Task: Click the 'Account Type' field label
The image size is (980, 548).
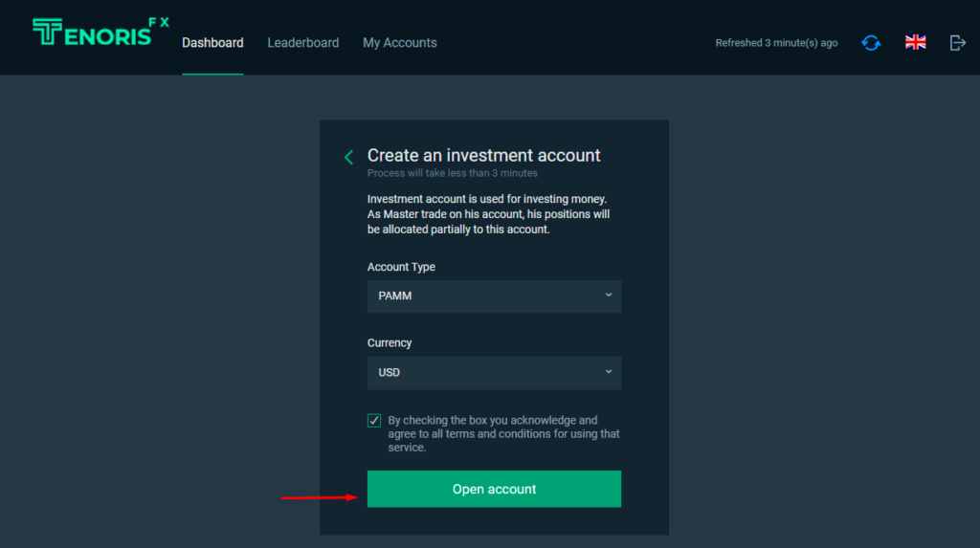Action: point(401,267)
